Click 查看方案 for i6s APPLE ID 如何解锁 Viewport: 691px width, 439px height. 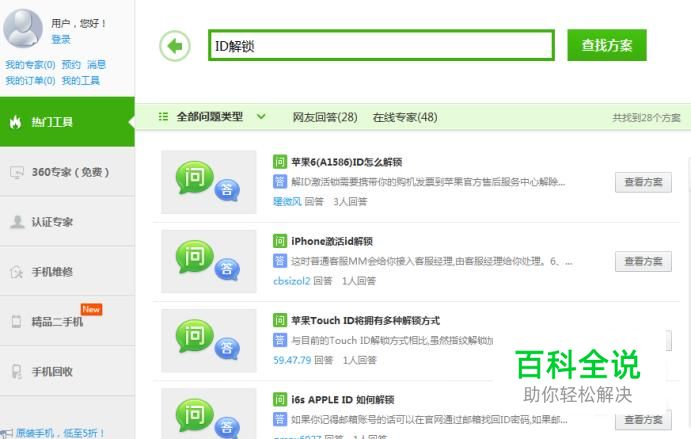click(643, 420)
